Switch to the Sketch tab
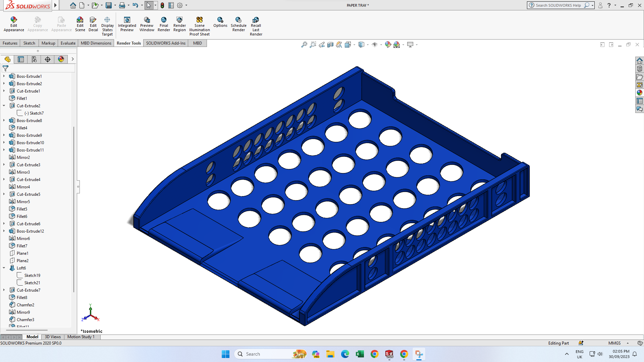Viewport: 644px width, 362px height. coord(29,43)
